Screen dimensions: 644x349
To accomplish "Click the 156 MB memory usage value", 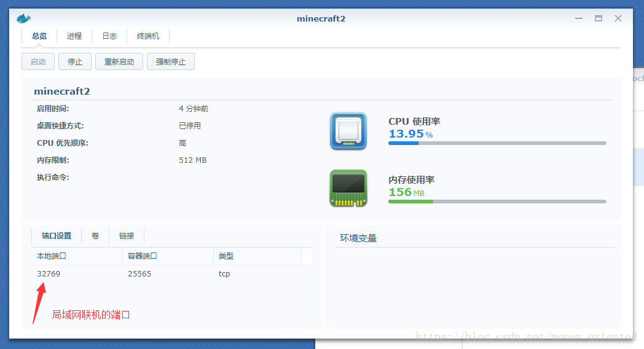I will 407,192.
